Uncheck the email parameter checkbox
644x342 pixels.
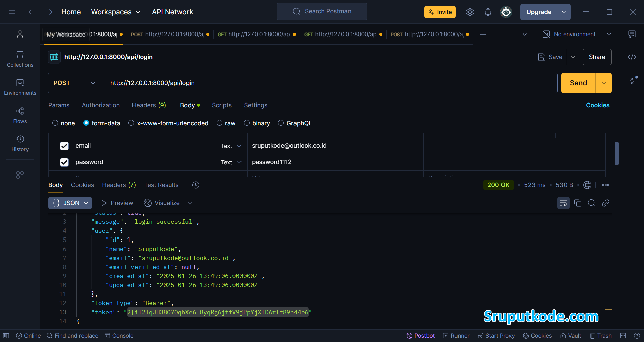point(64,146)
